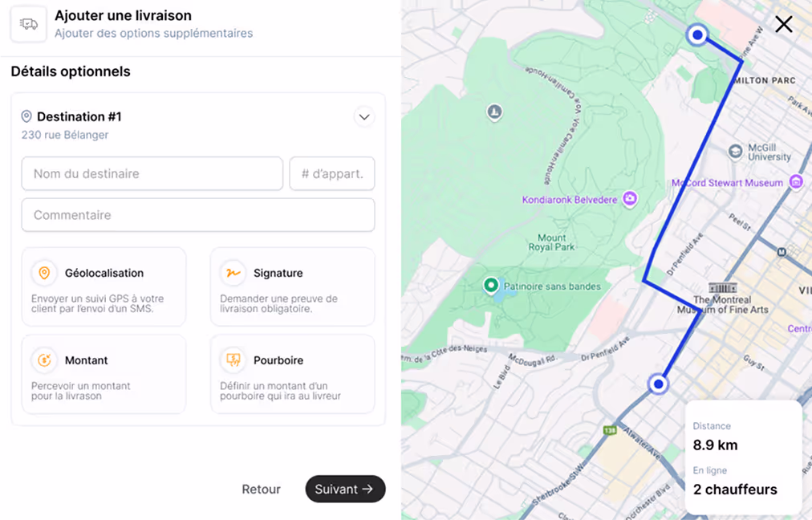Enable the Géolocalisation option card
812x520 pixels.
104,287
